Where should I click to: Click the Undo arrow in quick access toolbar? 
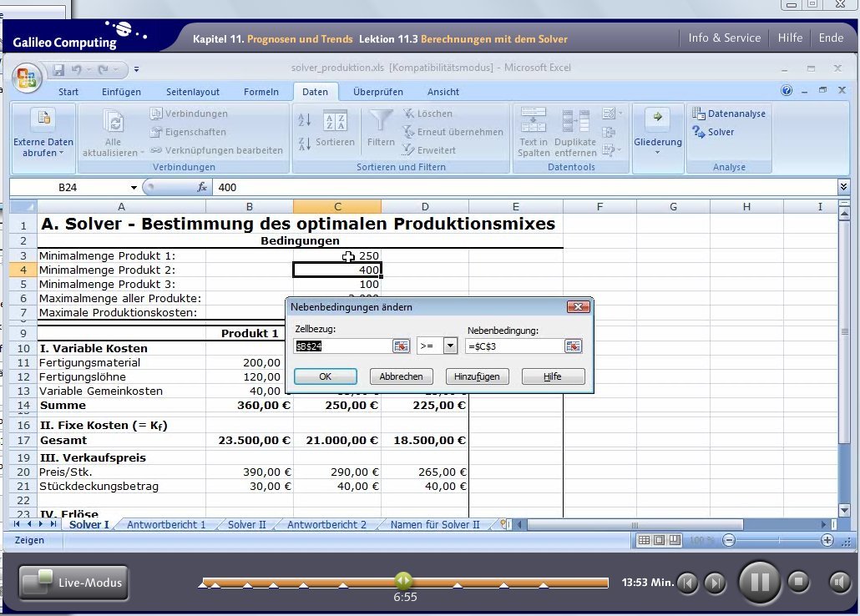(77, 69)
